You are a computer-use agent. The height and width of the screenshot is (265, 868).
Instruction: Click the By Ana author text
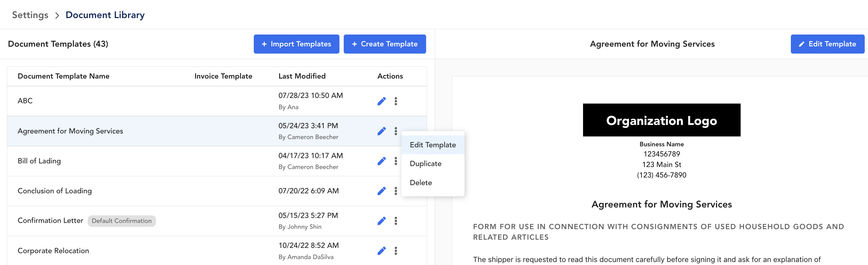[289, 107]
